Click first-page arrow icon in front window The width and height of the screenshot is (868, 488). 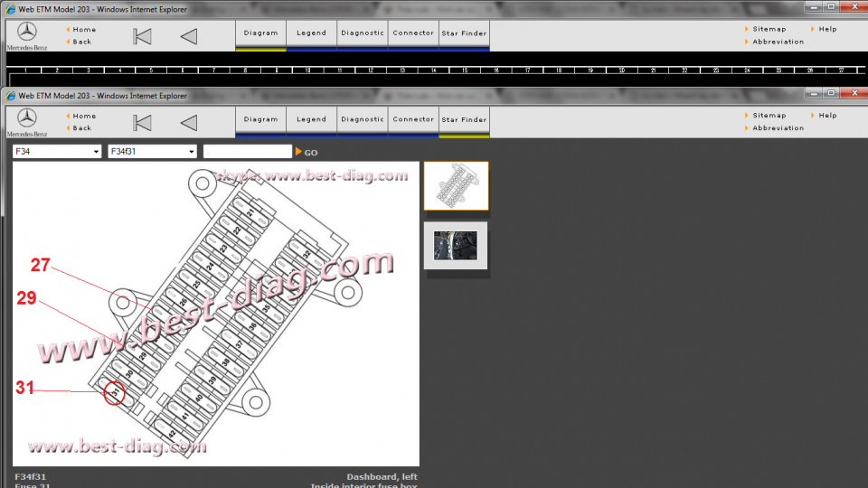[x=142, y=123]
